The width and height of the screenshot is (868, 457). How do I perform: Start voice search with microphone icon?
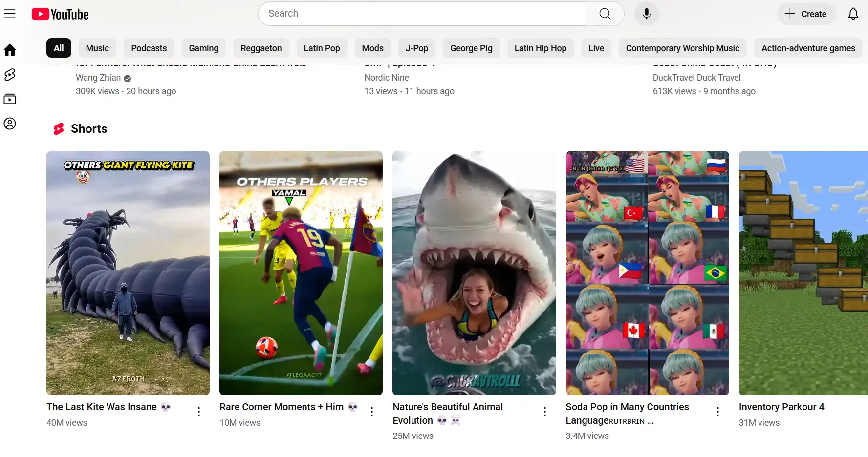(646, 14)
